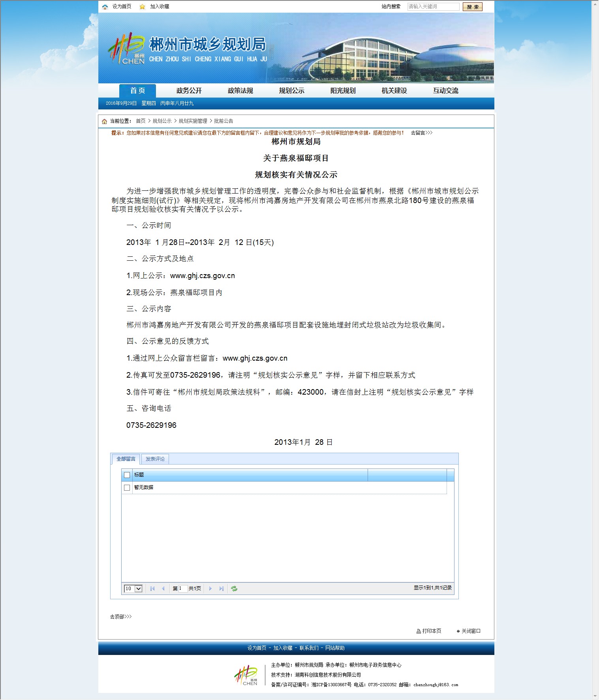The width and height of the screenshot is (599, 700).
Task: Open the 政策法规 menu
Action: (240, 91)
